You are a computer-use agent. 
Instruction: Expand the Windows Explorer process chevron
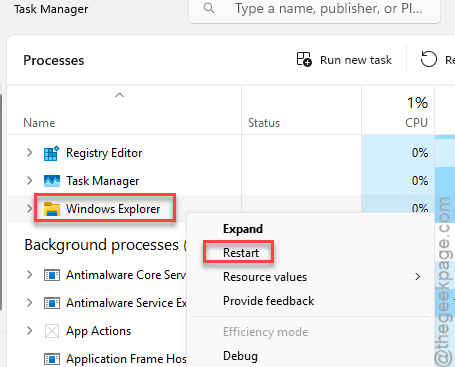[x=30, y=209]
